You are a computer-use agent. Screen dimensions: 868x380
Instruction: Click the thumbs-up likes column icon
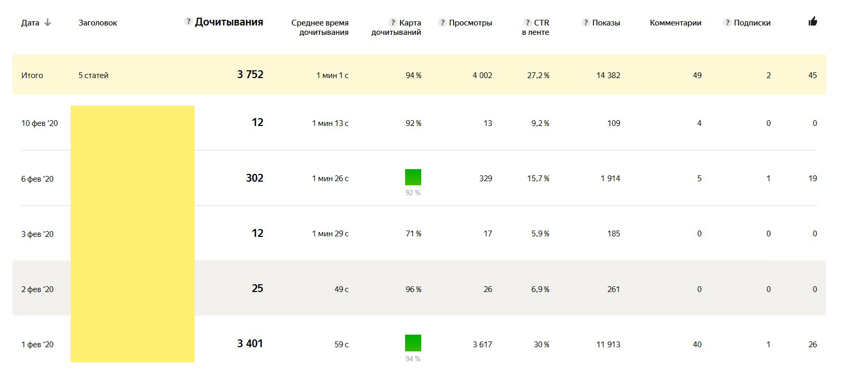coord(812,21)
